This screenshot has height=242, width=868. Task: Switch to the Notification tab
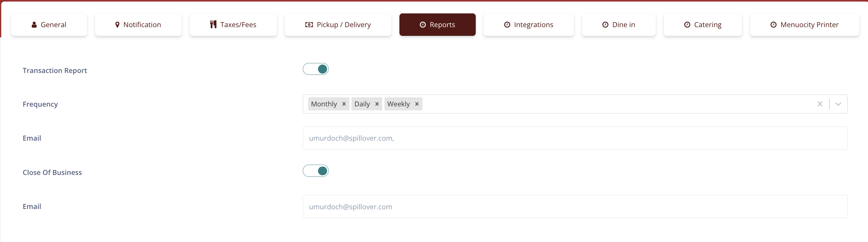point(138,25)
